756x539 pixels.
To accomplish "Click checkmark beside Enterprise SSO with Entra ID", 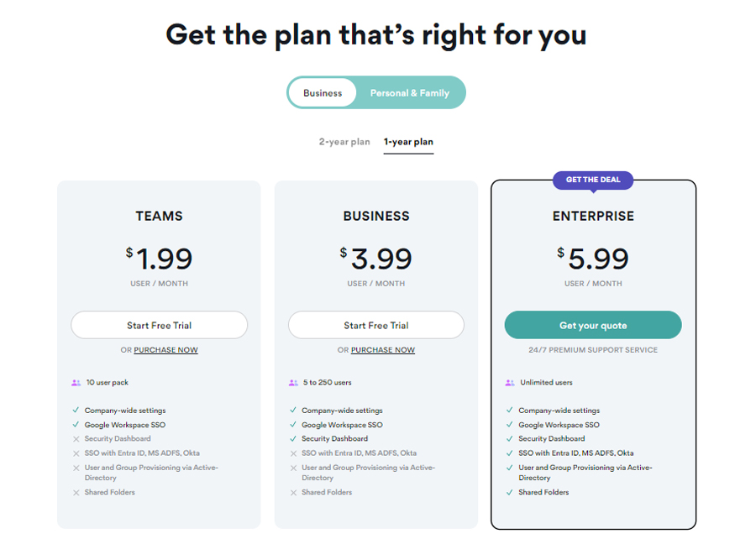I will (510, 453).
